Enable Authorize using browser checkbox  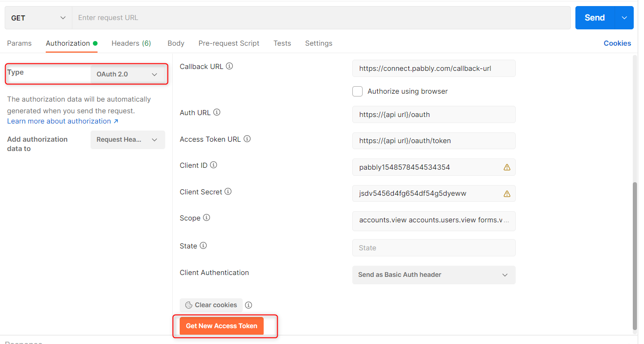357,91
